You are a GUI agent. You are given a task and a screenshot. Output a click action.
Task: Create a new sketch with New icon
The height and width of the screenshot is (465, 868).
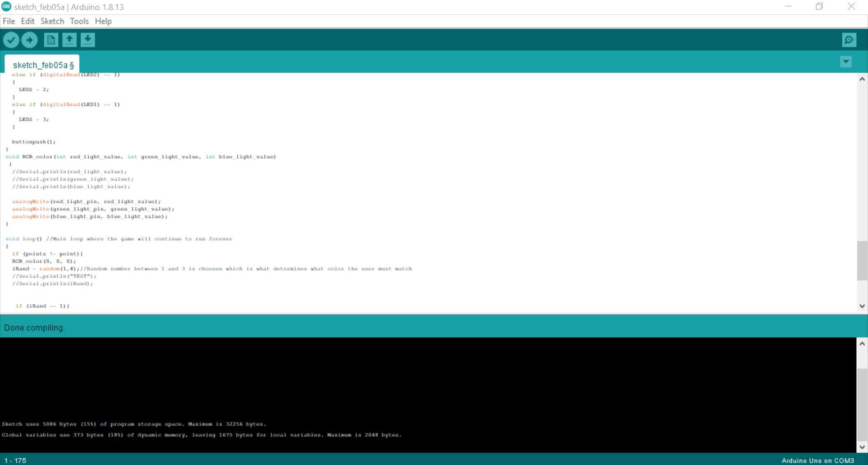[51, 40]
